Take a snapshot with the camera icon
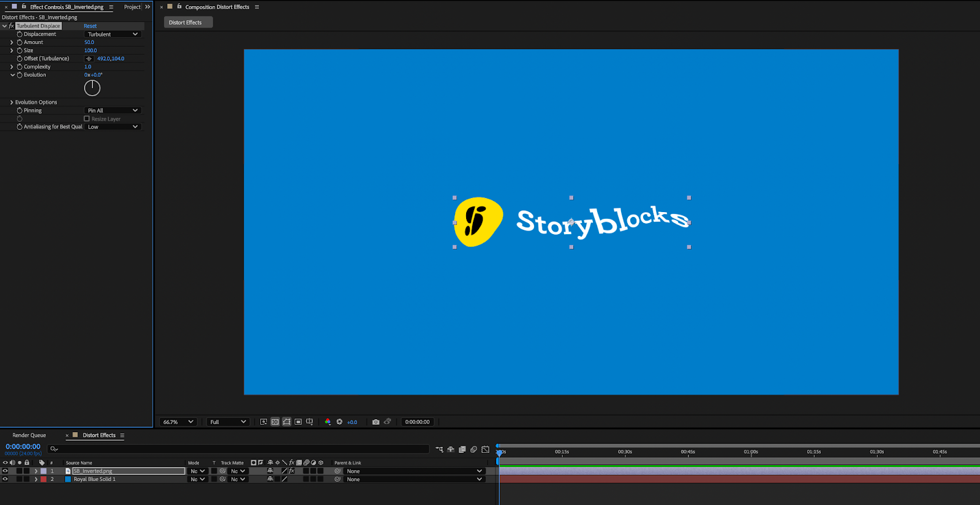The width and height of the screenshot is (980, 505). (376, 422)
